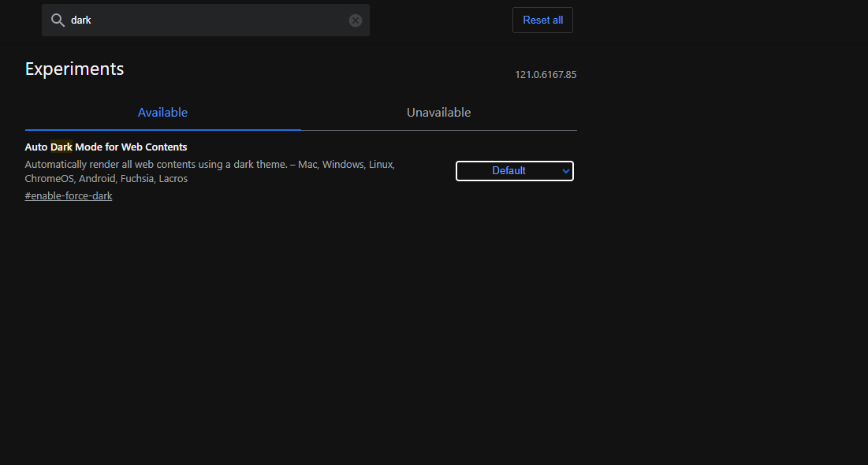Click the Reset all button
Screen dimensions: 868x465
coord(542,20)
